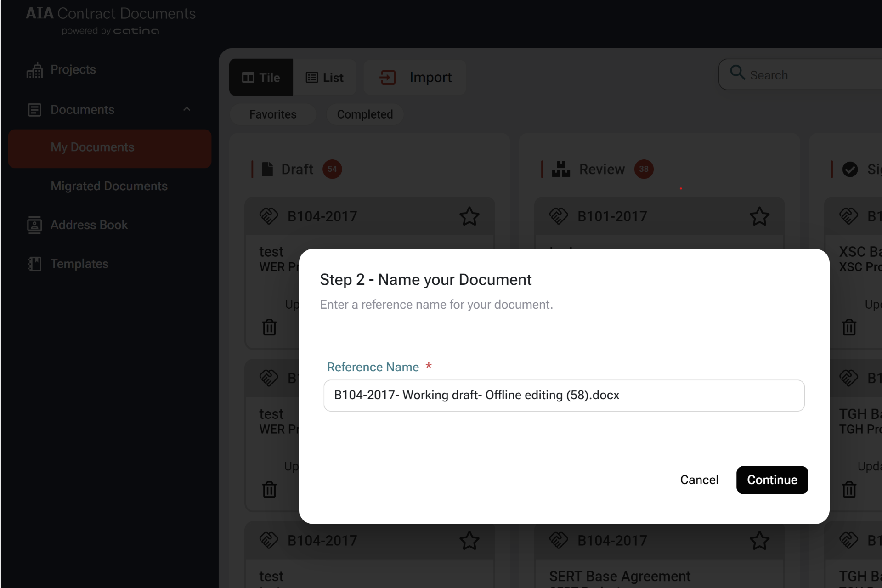This screenshot has width=882, height=588.
Task: Click the Review count badge 38
Action: coord(644,169)
